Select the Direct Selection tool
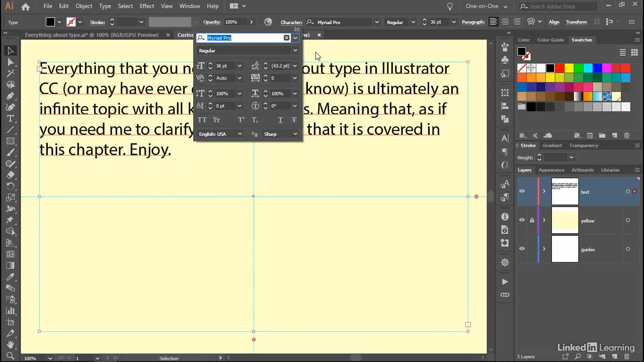Image resolution: width=644 pixels, height=362 pixels. tap(10, 62)
